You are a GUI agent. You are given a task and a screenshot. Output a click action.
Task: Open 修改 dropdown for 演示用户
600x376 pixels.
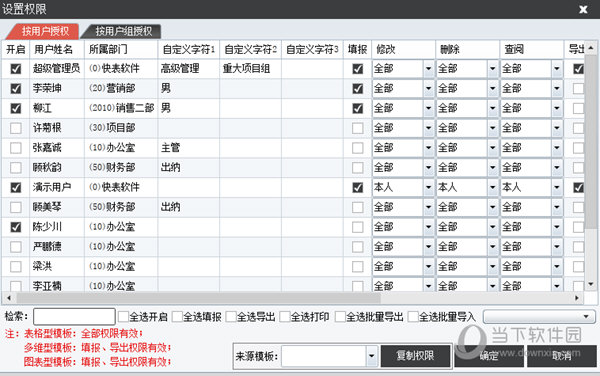[429, 187]
